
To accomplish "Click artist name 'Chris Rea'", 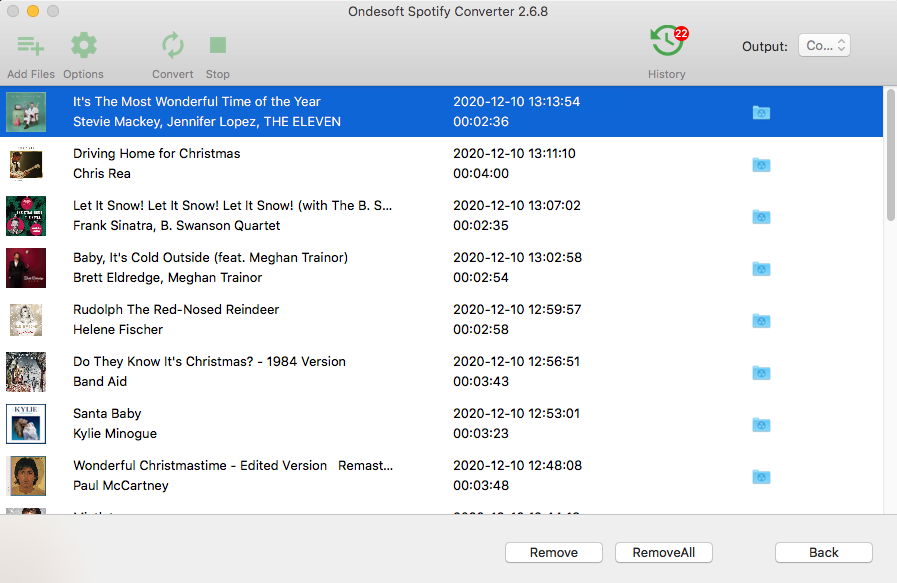I will pyautogui.click(x=102, y=173).
